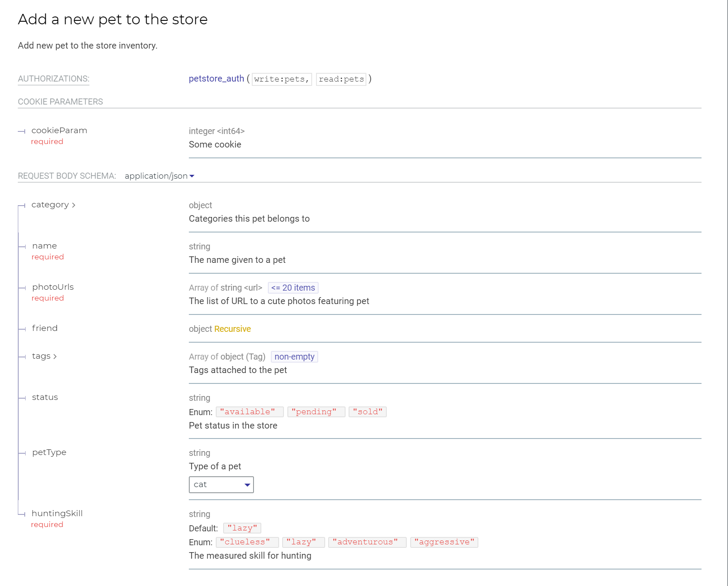Click "Add new pet to the store inventory." text
Image resolution: width=728 pixels, height=586 pixels.
click(88, 46)
